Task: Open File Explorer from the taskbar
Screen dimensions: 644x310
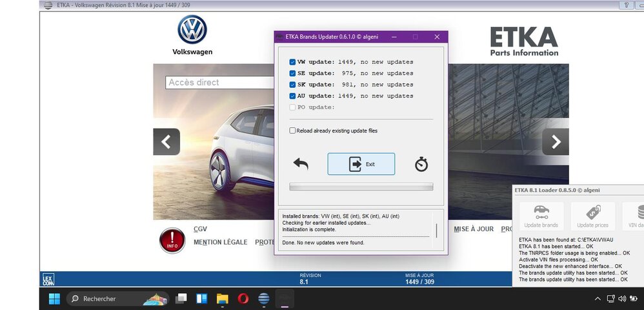Action: coord(222,298)
